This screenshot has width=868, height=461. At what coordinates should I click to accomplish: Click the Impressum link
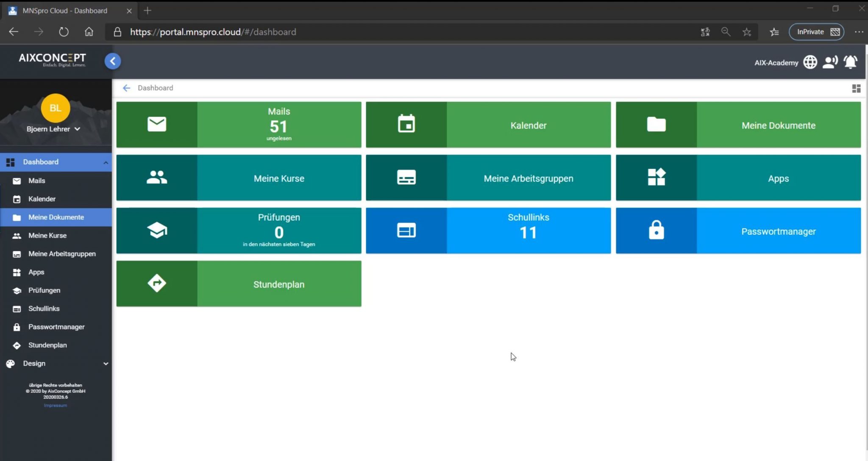click(56, 405)
